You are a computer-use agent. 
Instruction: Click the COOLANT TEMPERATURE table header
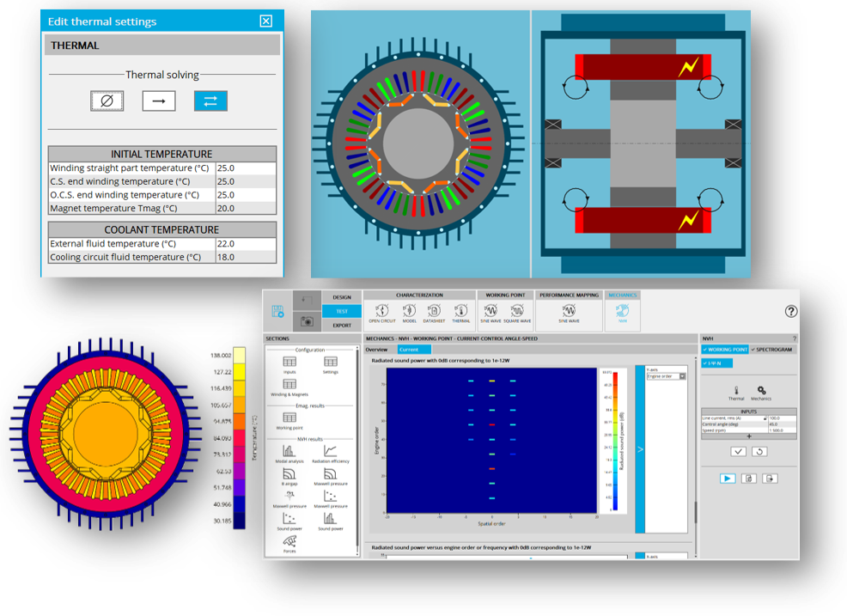coord(162,229)
